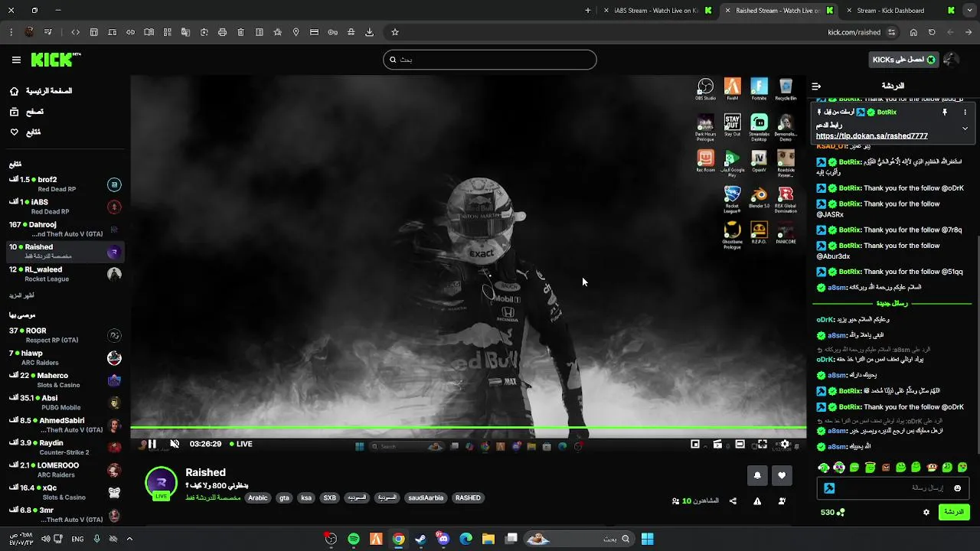The image size is (980, 551).
Task: Open xQc recommended channel
Action: click(x=64, y=492)
